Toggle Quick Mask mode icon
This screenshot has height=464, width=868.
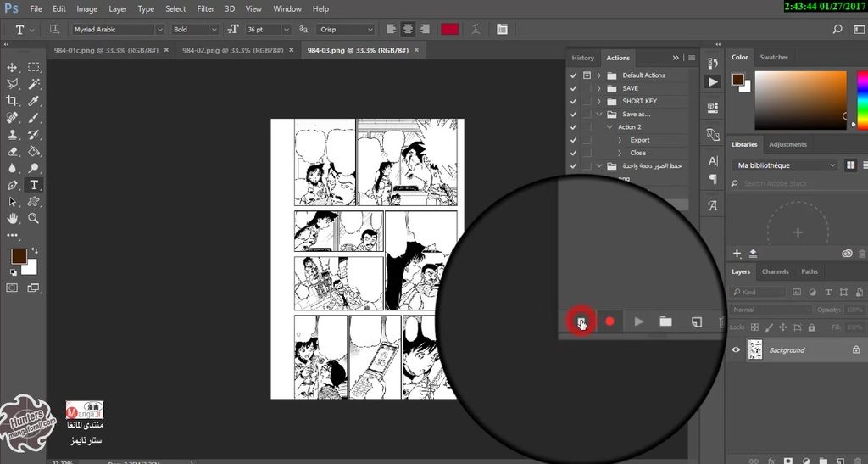[12, 288]
